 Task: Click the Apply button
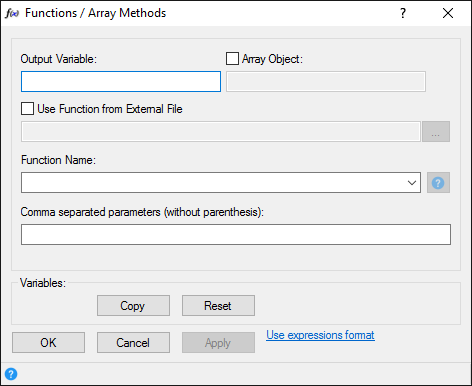coord(218,342)
